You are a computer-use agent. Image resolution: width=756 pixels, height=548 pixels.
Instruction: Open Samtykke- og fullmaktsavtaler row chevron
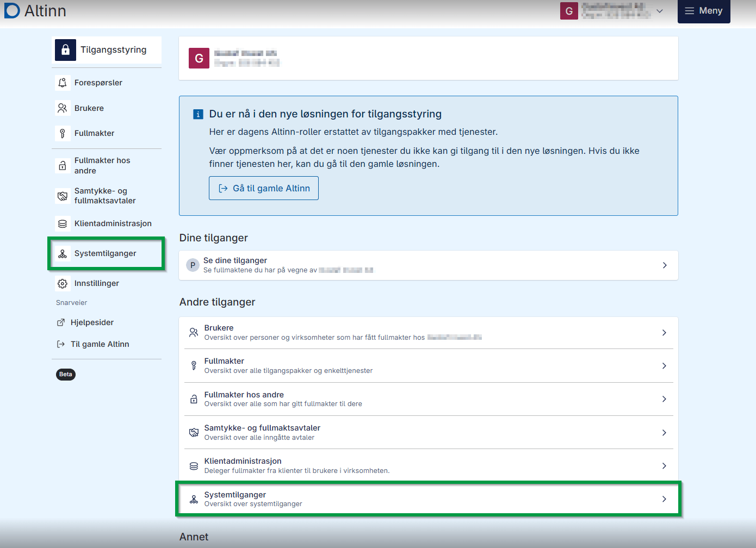[x=664, y=433]
